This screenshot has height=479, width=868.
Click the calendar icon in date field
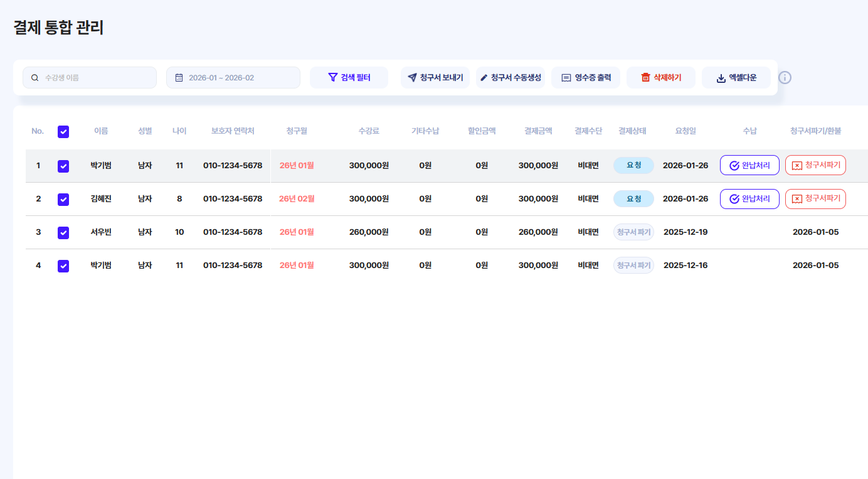point(179,78)
